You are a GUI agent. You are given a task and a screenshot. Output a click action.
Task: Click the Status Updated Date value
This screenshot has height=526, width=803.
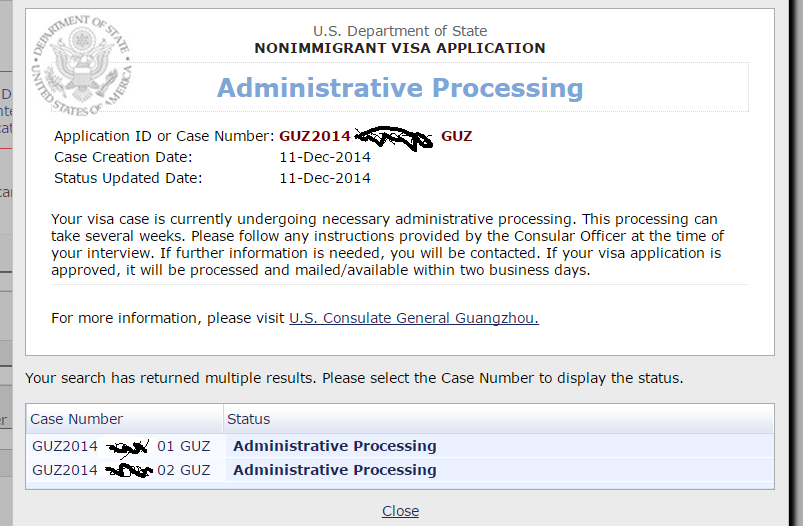[x=325, y=178]
